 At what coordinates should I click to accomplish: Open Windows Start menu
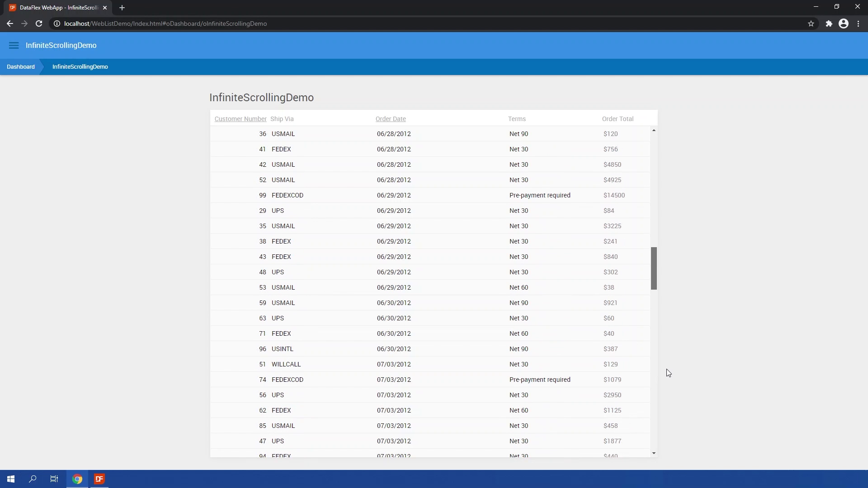pos(11,479)
